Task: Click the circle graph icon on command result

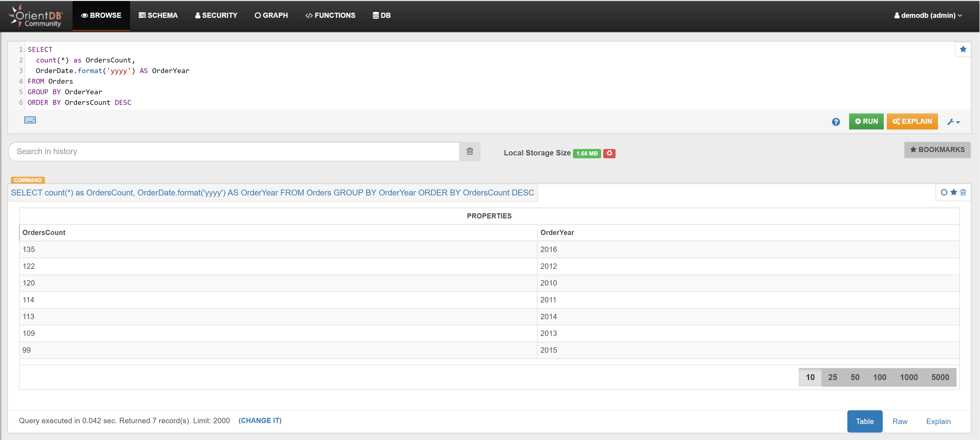Action: click(944, 192)
